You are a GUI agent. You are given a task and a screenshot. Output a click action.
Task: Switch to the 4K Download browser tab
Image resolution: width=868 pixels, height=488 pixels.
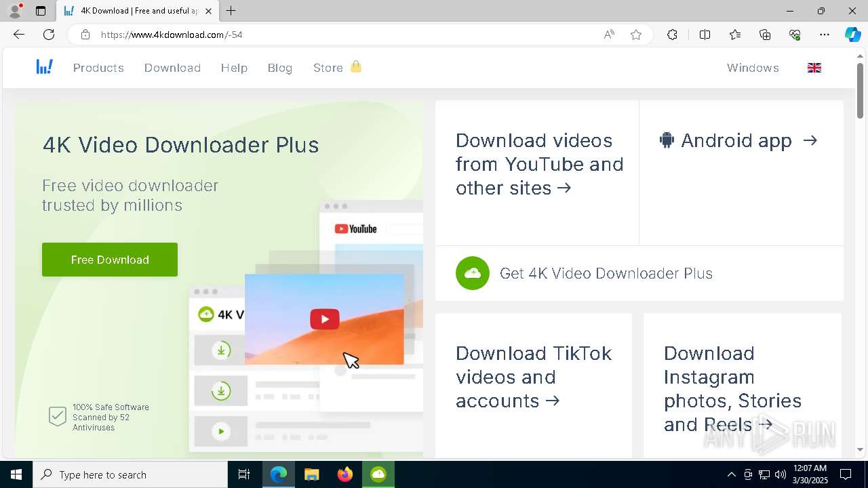tap(137, 11)
